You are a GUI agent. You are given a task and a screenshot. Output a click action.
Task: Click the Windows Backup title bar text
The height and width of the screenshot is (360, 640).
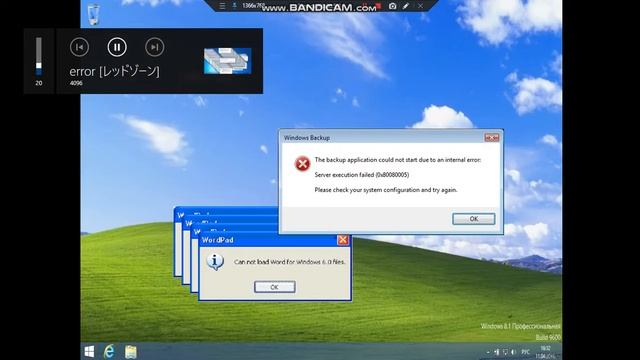[307, 138]
